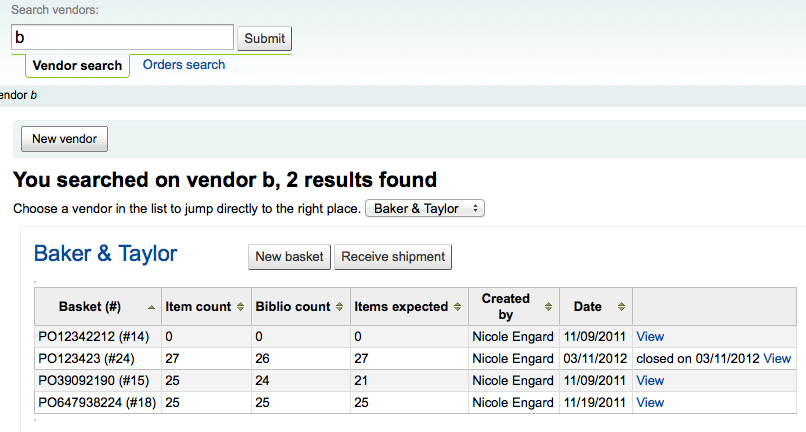Sort by Date column sort arrows
806x432 pixels.
click(x=621, y=307)
